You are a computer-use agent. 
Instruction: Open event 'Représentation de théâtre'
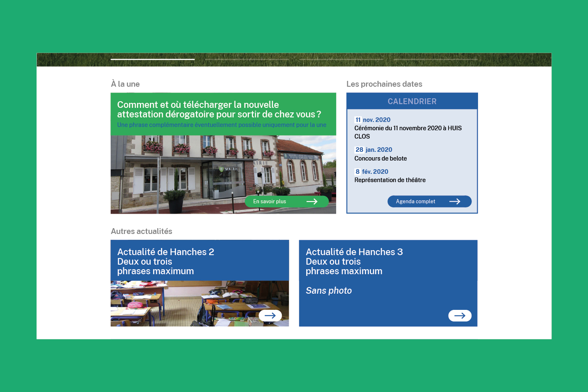pos(390,180)
